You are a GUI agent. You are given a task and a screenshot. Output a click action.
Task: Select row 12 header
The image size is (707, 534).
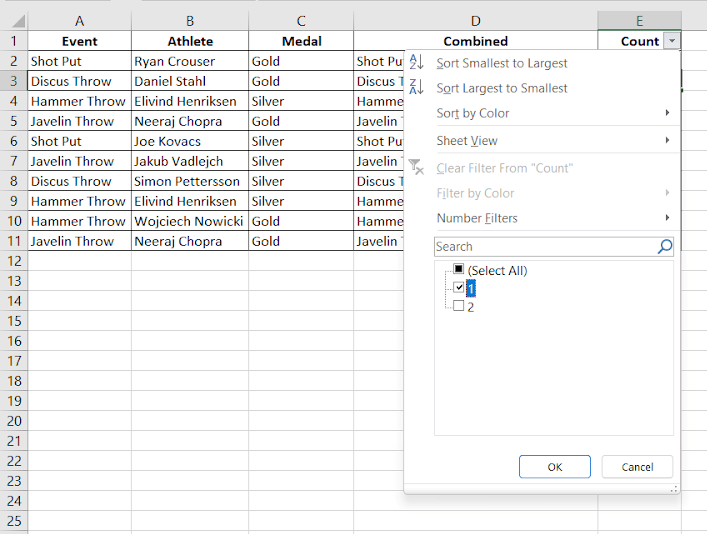tap(14, 261)
